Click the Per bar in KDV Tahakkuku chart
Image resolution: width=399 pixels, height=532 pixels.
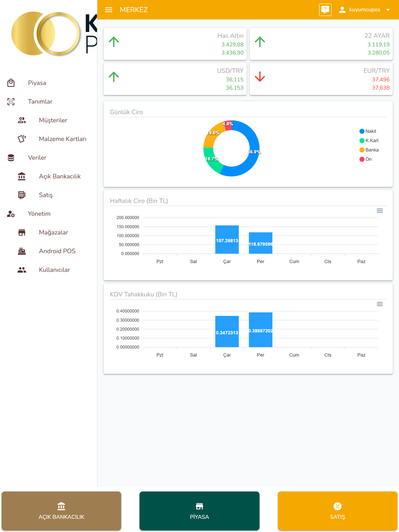click(x=261, y=330)
